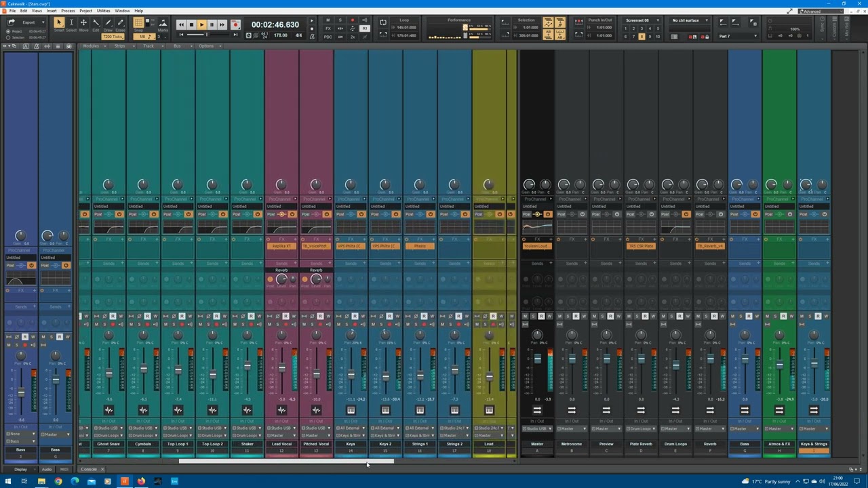Viewport: 868px width, 488px height.
Task: Select the Move tool
Action: click(83, 23)
